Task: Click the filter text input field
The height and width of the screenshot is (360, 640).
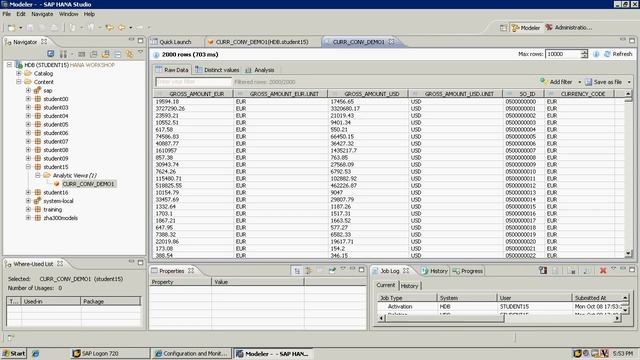Action: click(x=193, y=82)
